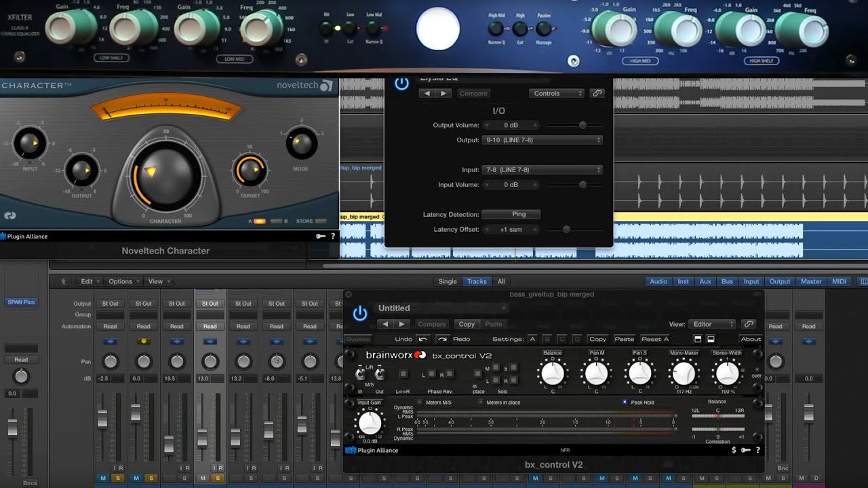Click large white center button on XFilter
The image size is (868, 488).
tap(437, 29)
